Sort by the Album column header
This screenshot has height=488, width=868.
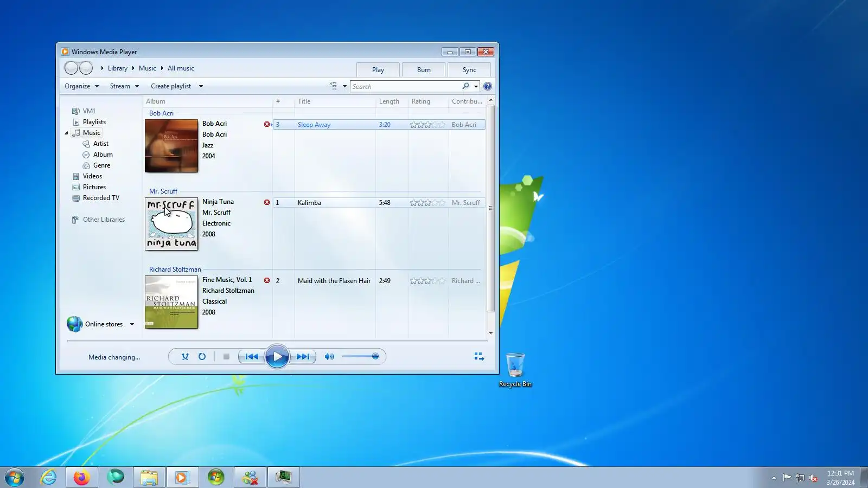207,101
